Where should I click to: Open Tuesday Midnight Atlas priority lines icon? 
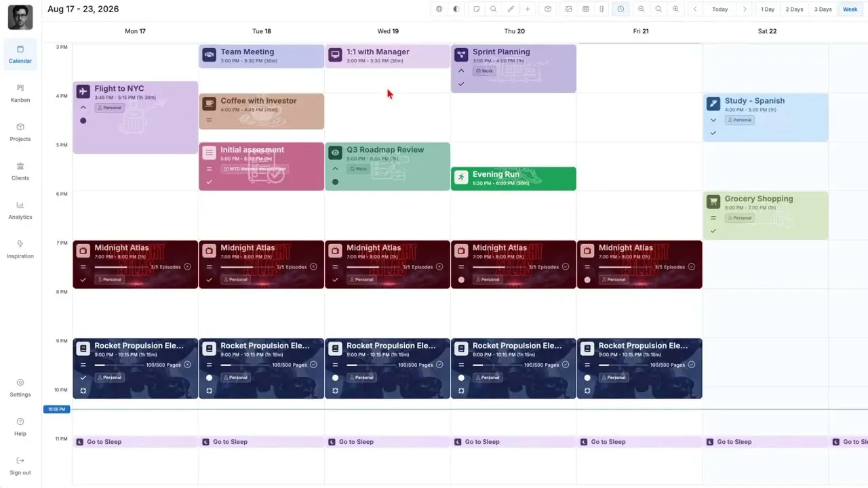pos(209,267)
